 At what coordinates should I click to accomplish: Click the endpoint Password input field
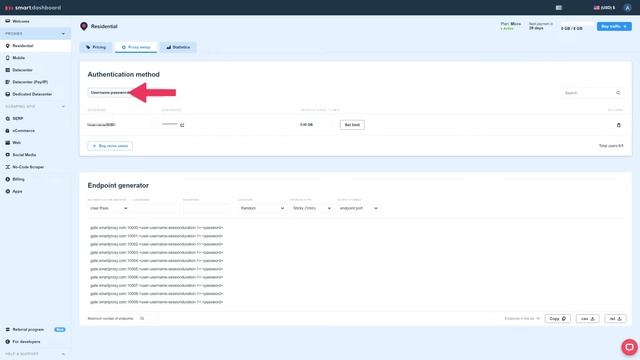pos(206,208)
